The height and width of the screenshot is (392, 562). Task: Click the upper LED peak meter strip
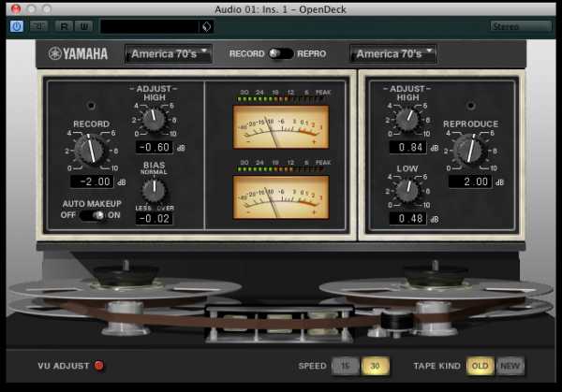coord(281,99)
